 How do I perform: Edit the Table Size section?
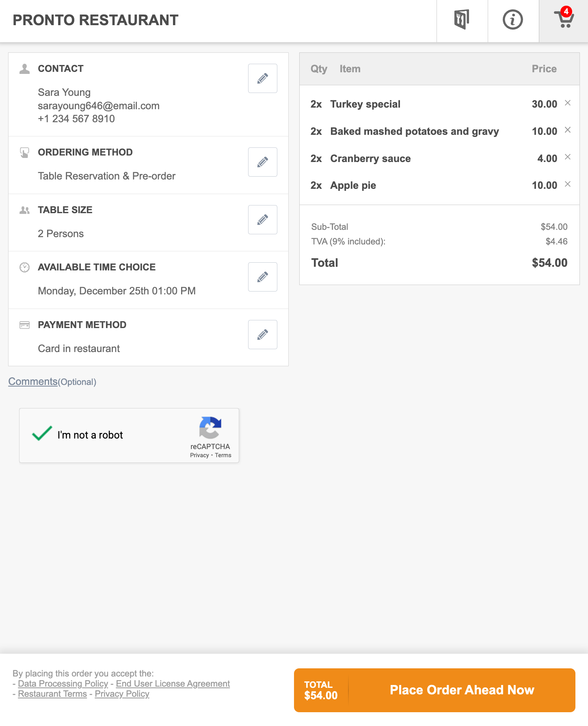pos(263,220)
